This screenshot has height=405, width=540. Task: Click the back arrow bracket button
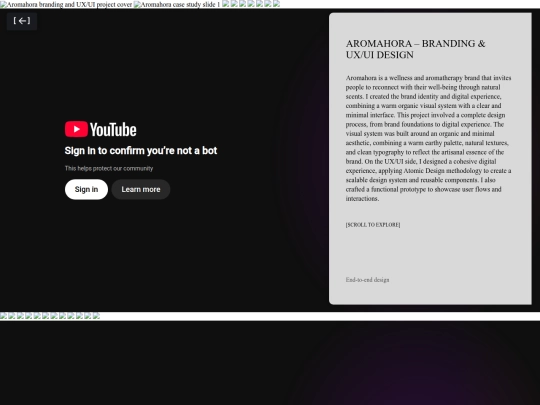(22, 21)
